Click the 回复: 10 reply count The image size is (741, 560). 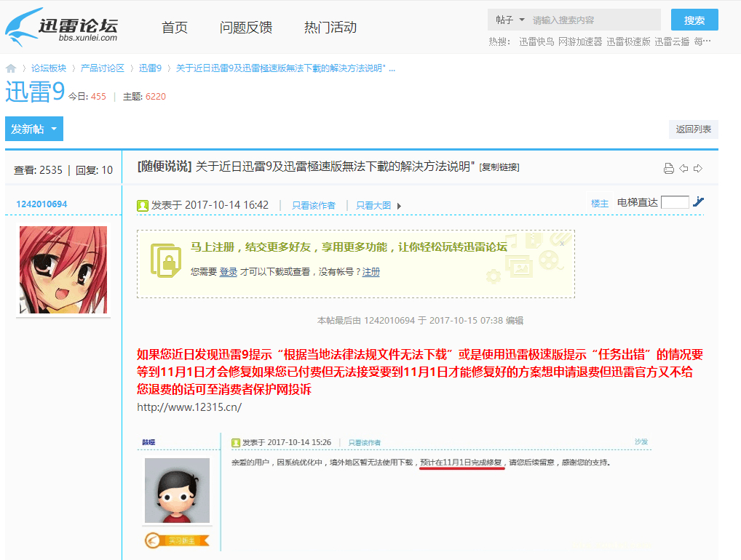(94, 170)
